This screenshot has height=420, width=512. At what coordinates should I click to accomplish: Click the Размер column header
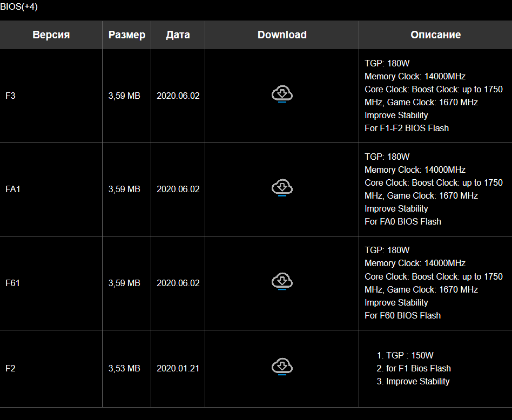point(127,35)
